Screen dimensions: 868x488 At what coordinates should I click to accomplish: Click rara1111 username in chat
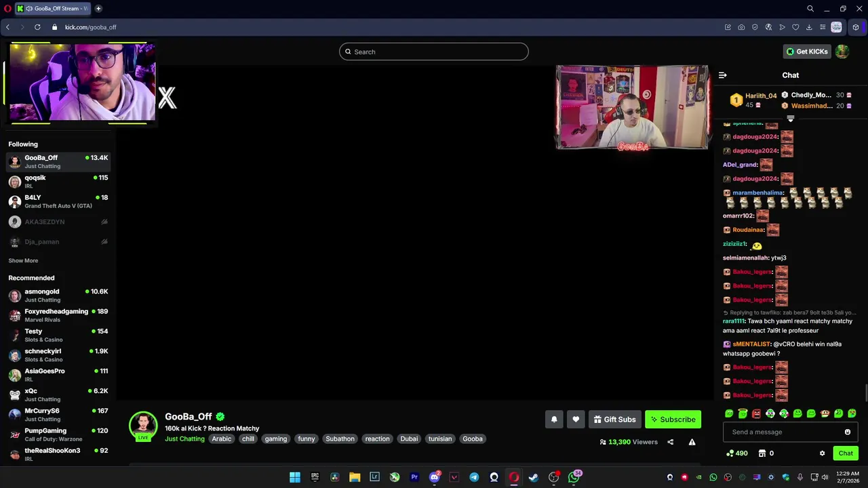coord(734,321)
